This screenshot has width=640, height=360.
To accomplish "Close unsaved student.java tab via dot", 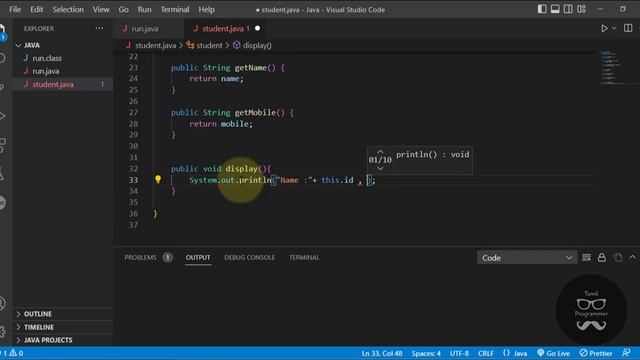I will click(258, 29).
